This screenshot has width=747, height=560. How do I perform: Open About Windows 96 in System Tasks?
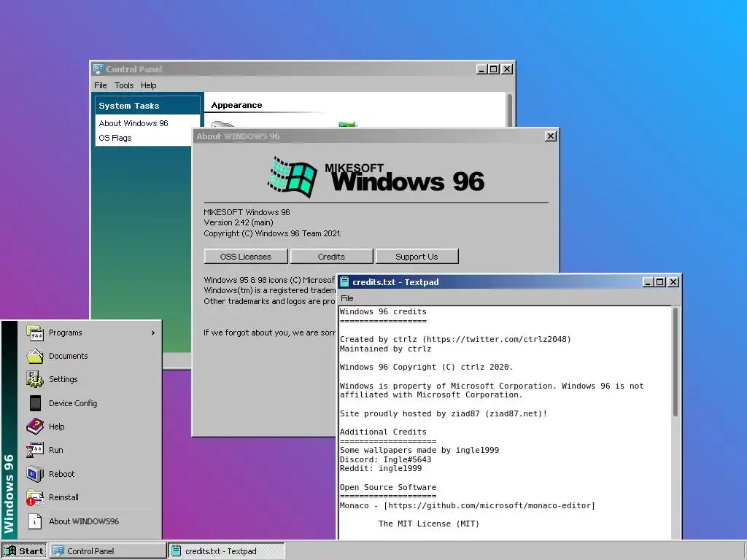[133, 123]
